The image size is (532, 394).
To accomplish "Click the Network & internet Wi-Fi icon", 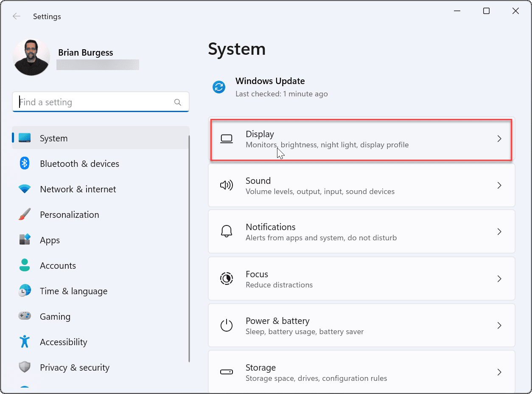I will (25, 189).
